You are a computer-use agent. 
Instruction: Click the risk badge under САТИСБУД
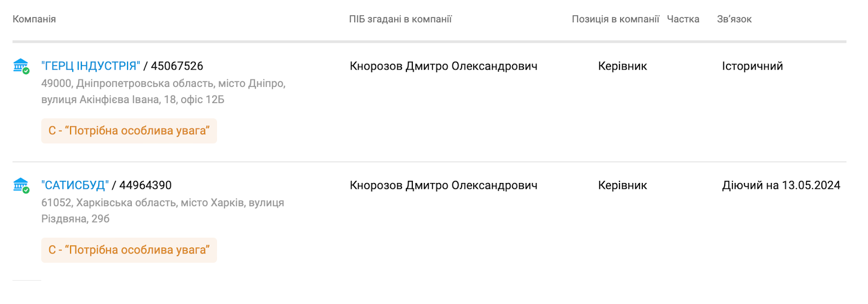click(129, 250)
